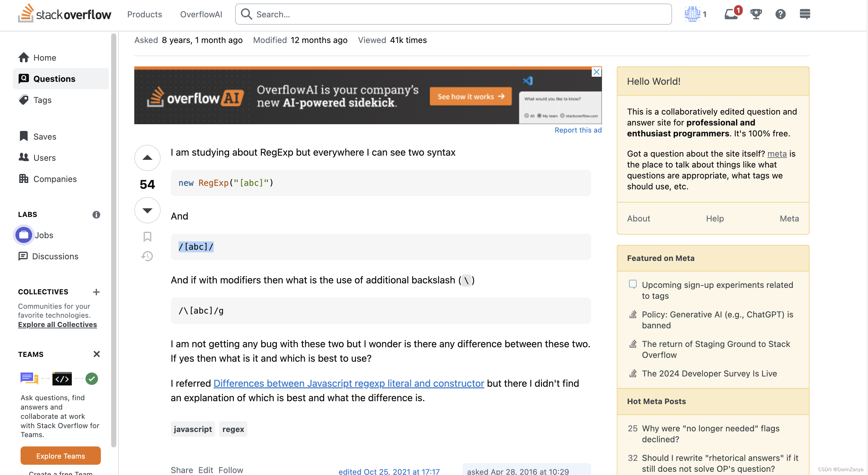
Task: Downvote the question
Action: coord(147,211)
